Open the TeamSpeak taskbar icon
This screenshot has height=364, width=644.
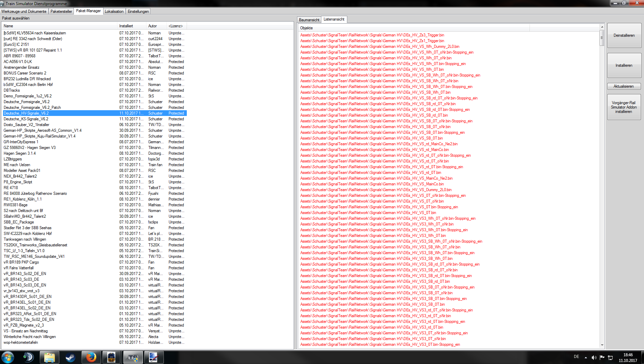28,357
